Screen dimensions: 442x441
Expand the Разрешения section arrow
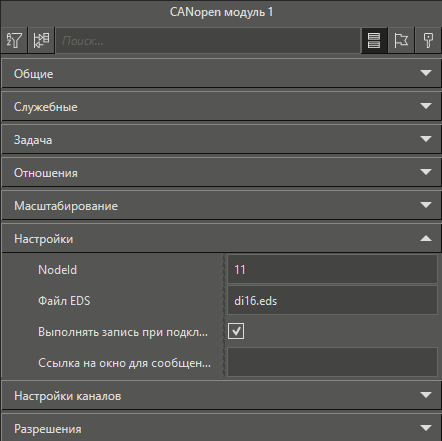[x=426, y=428]
